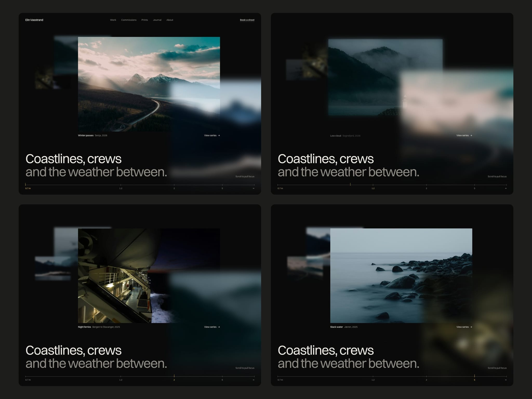Jump to 2 tick in Low cloud panel
Viewport: 532px width, 399px height.
[426, 188]
